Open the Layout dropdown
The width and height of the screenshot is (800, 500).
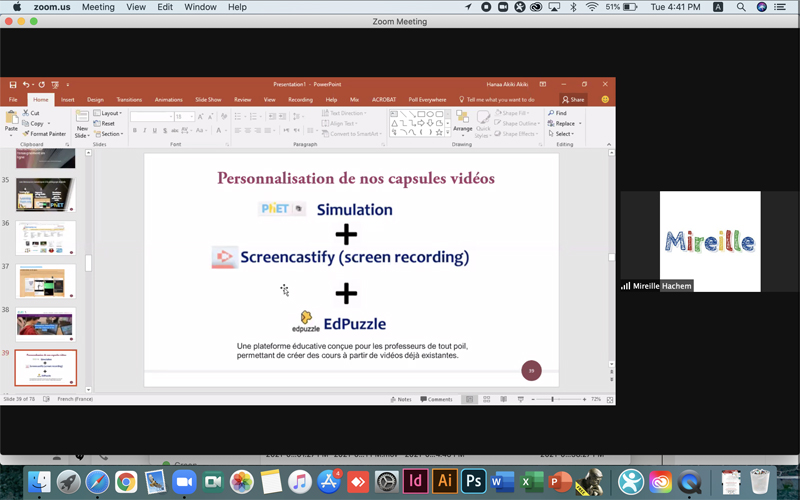(108, 113)
